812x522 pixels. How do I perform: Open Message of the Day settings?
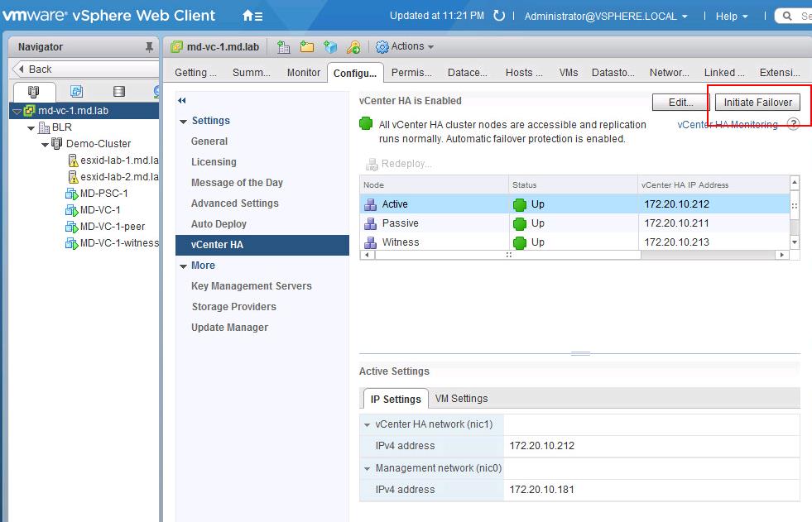237,183
